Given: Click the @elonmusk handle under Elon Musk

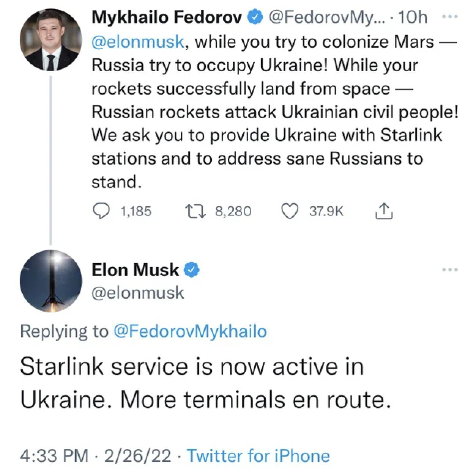Looking at the screenshot, I should (138, 293).
